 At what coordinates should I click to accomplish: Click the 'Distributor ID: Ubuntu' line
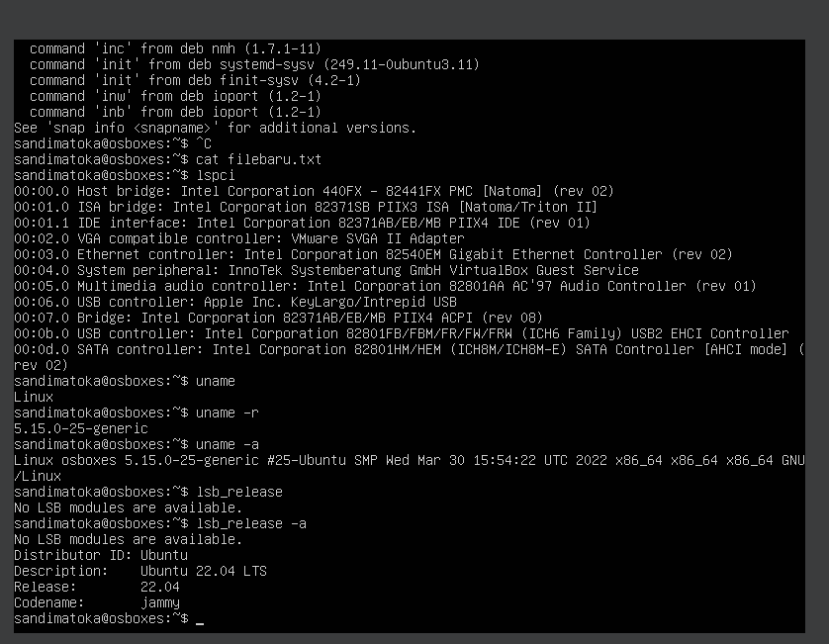101,556
